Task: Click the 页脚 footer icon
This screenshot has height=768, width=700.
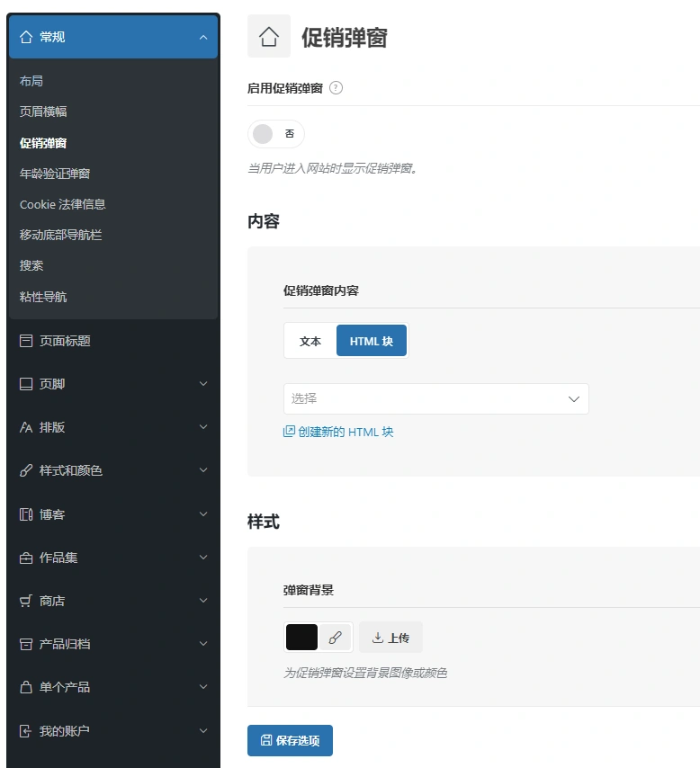Action: [26, 384]
